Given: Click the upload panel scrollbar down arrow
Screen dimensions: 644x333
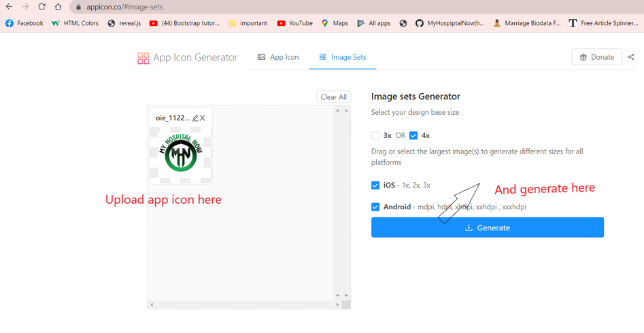Looking at the screenshot, I should click(x=337, y=296).
